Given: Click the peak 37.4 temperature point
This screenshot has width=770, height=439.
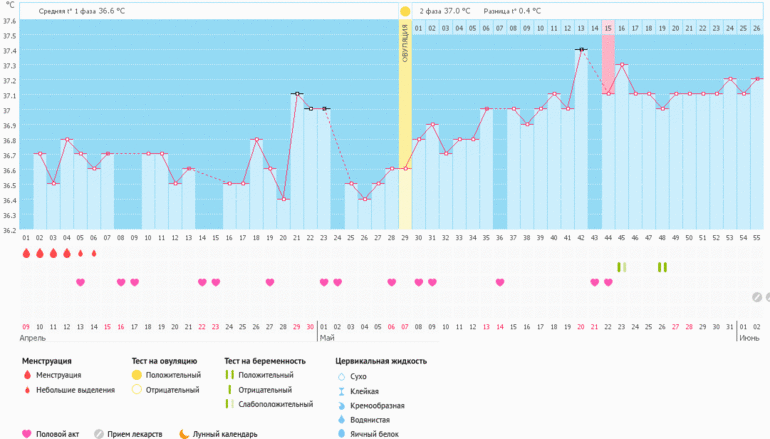Looking at the screenshot, I should 581,49.
